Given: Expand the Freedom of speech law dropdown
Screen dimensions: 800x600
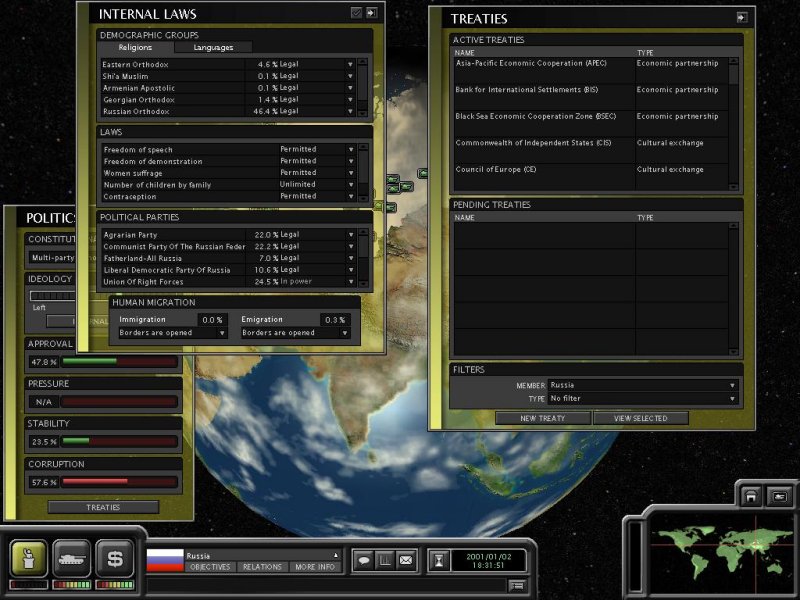Looking at the screenshot, I should click(350, 149).
